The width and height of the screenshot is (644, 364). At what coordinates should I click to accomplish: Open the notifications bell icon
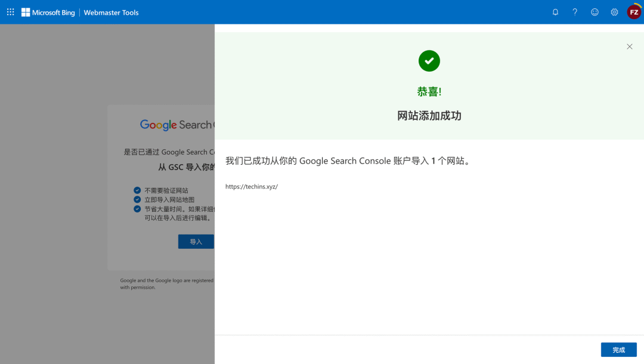pyautogui.click(x=555, y=13)
